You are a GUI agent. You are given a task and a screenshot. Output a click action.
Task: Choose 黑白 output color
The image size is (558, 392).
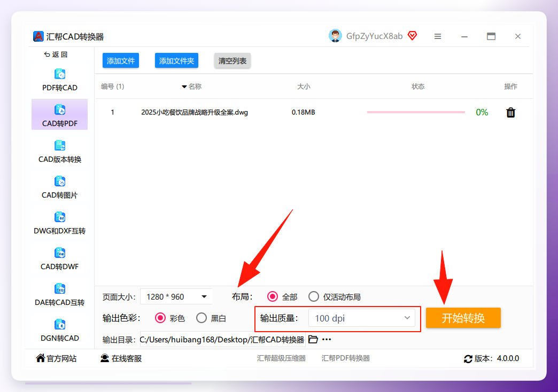click(201, 318)
